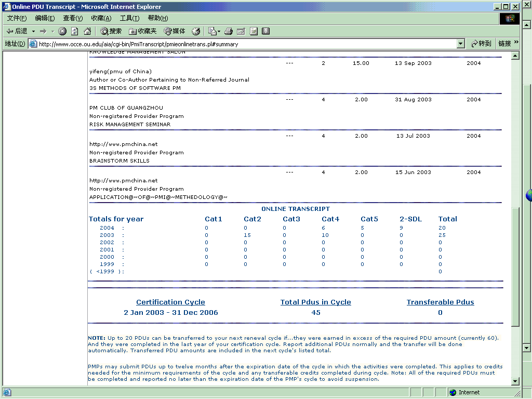Screen dimensions: 532x399
Task: Click the Cat4 column header
Action: (x=330, y=219)
